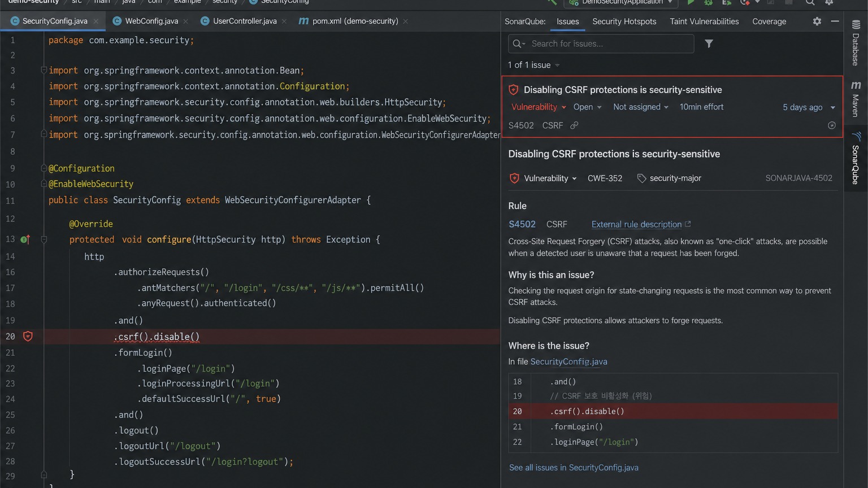This screenshot has width=868, height=488.
Task: Click the override marker icon on line 13
Action: 25,239
